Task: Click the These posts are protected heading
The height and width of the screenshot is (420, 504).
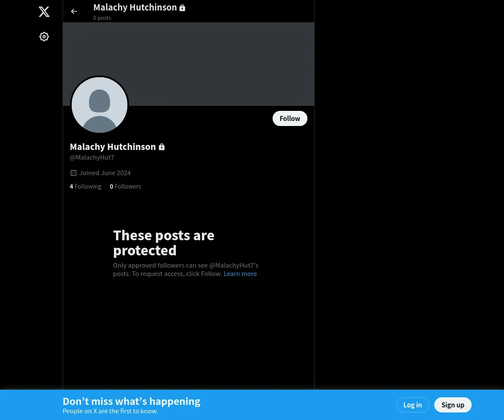Action: 164,243
